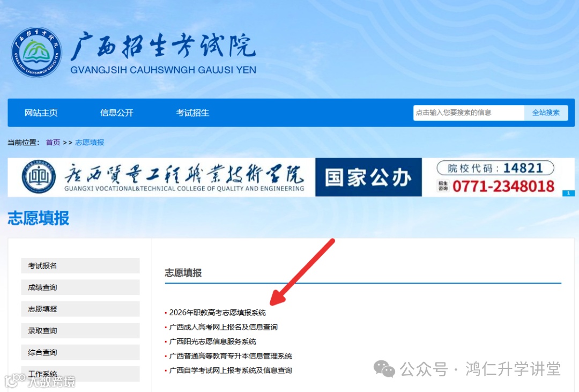Open the 考试招生 menu item
Screen dimensions: 579x392
[x=192, y=113]
